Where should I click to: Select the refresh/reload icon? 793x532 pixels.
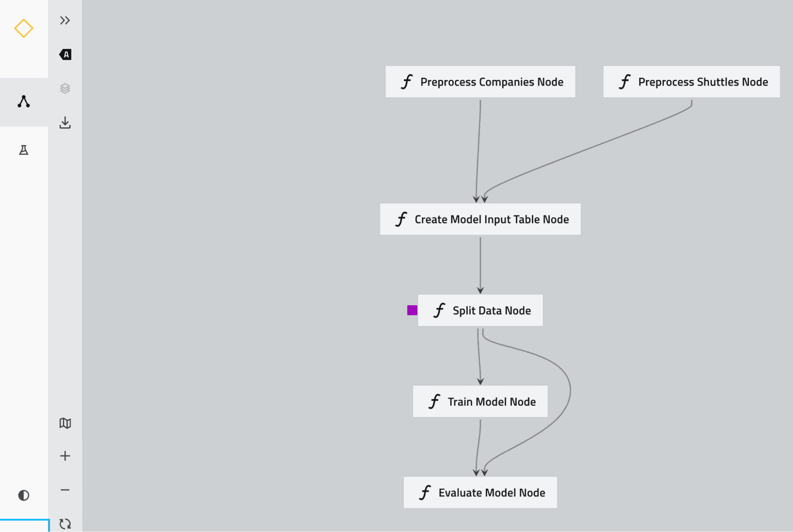[65, 523]
